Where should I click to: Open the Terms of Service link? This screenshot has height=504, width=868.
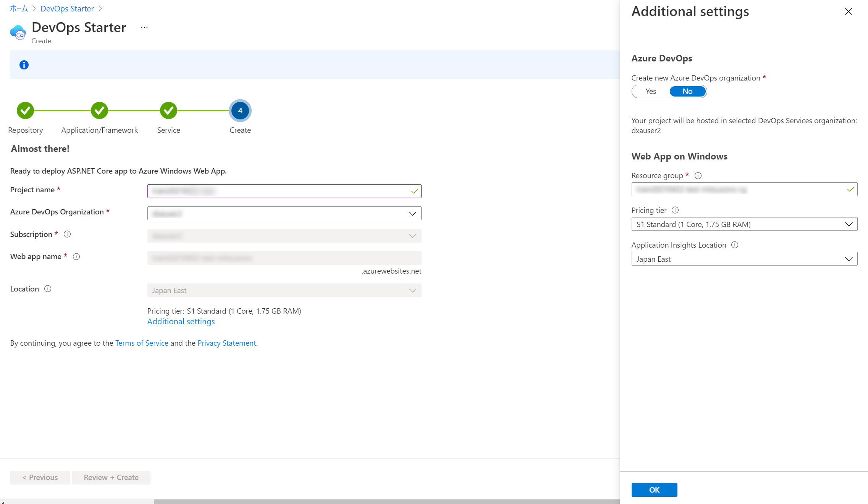tap(142, 343)
